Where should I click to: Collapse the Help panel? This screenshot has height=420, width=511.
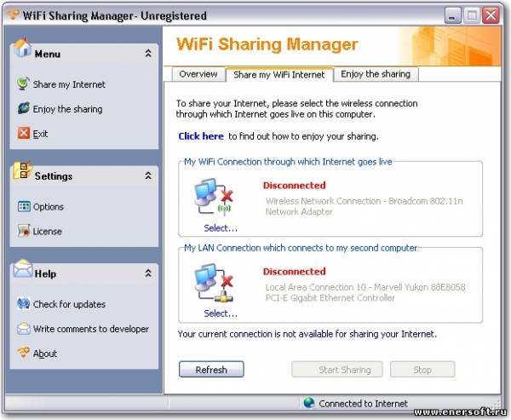coord(148,273)
